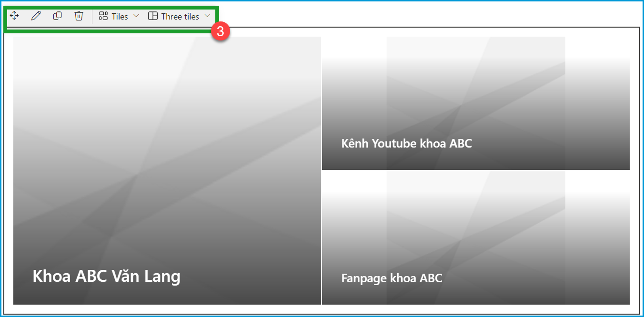
Task: Click the edit pencil icon
Action: point(36,16)
